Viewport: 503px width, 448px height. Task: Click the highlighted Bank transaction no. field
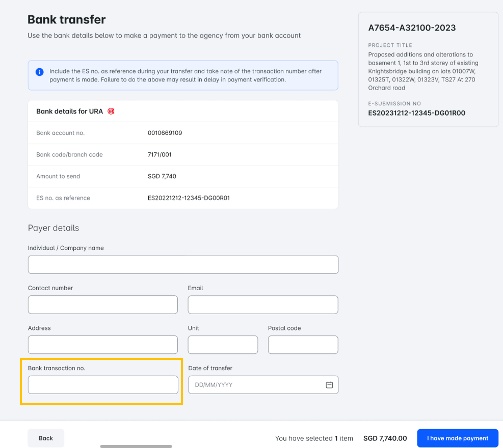pos(103,384)
